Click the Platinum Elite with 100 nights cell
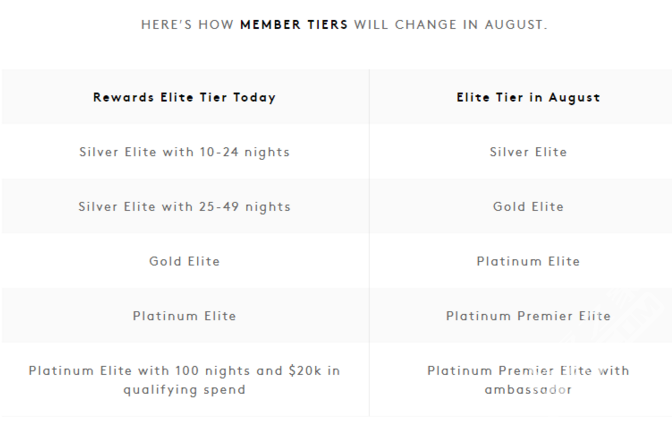The height and width of the screenshot is (427, 672). [185, 380]
